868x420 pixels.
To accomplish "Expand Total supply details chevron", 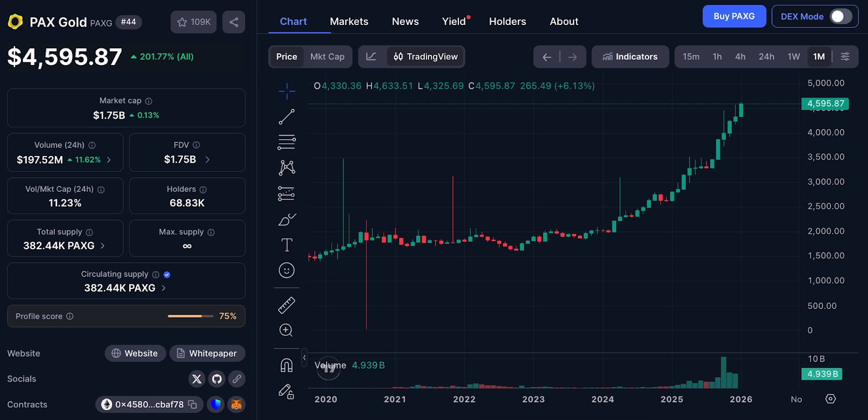I will click(x=103, y=246).
